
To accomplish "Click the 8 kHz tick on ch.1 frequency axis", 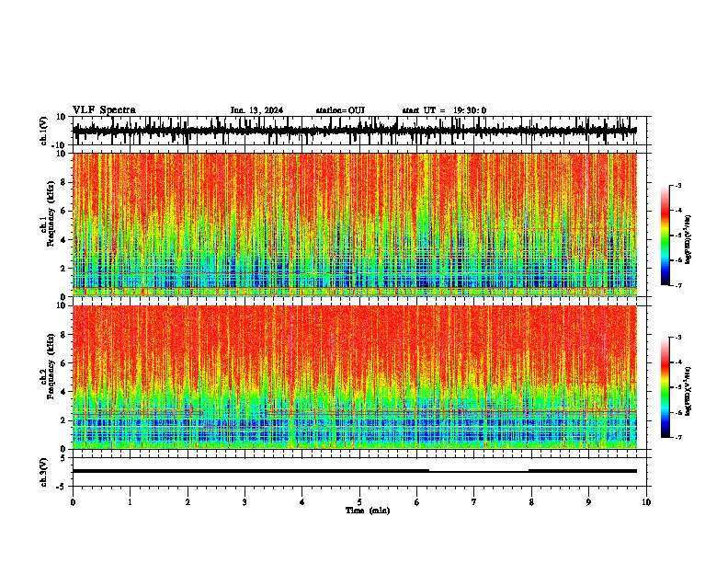I will pyautogui.click(x=63, y=182).
